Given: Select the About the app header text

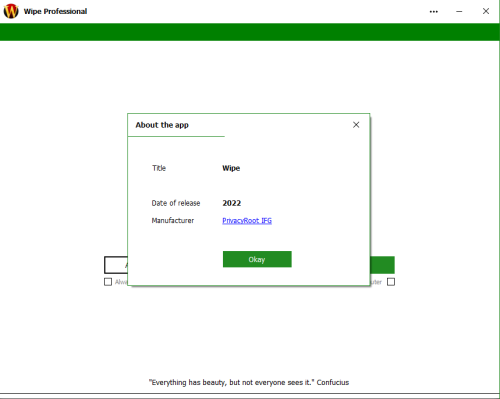Looking at the screenshot, I should (x=162, y=125).
